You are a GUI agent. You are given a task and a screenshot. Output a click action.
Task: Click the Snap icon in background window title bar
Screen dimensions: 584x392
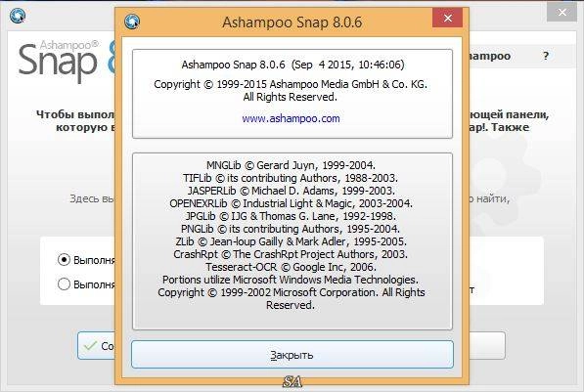[x=18, y=16]
